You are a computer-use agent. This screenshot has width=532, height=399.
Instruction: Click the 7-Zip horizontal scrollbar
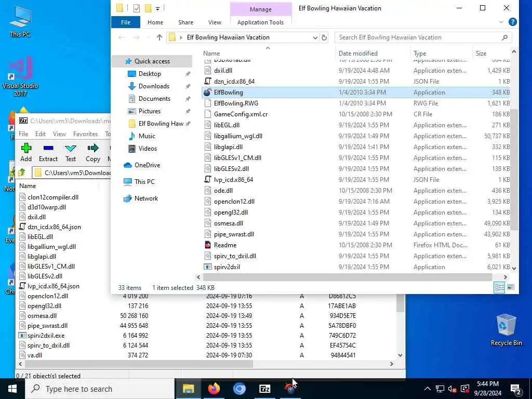[x=139, y=364]
